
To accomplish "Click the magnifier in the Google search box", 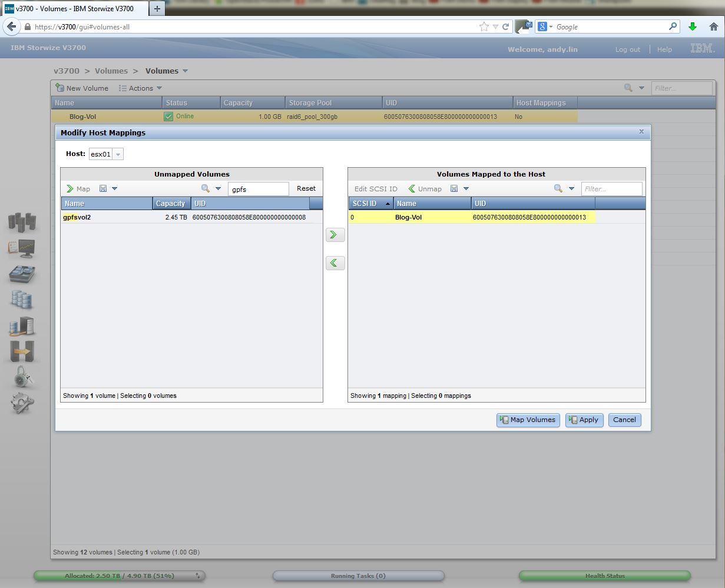I will click(673, 26).
